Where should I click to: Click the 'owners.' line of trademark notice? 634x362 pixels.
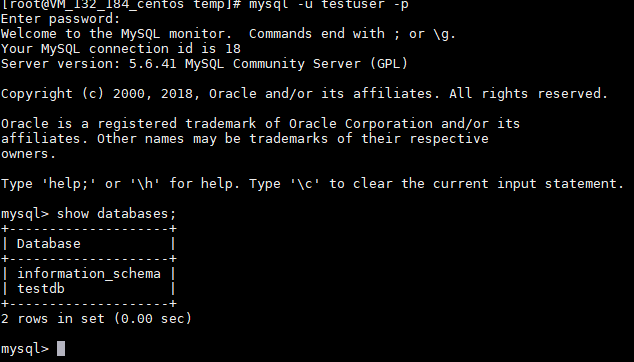pyautogui.click(x=28, y=154)
